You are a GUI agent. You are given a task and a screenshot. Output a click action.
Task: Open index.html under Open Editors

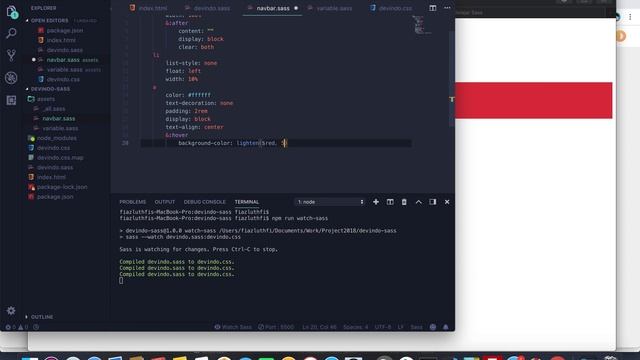tap(61, 40)
